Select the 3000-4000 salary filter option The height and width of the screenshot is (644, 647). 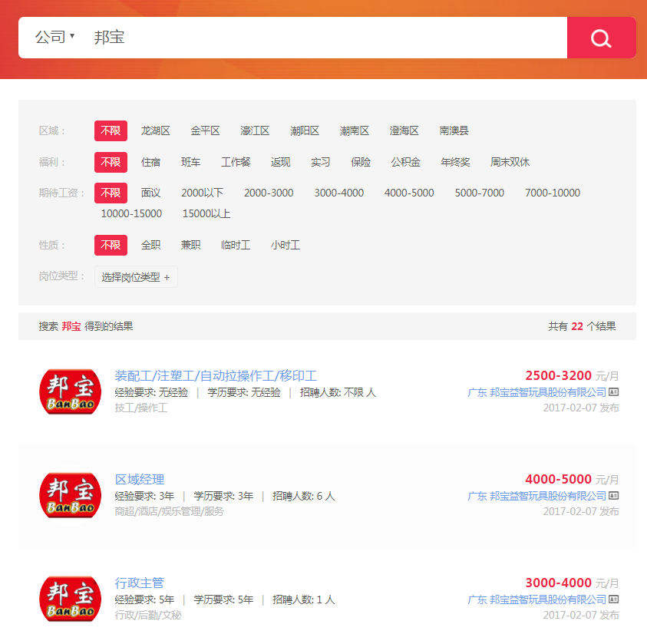(338, 193)
